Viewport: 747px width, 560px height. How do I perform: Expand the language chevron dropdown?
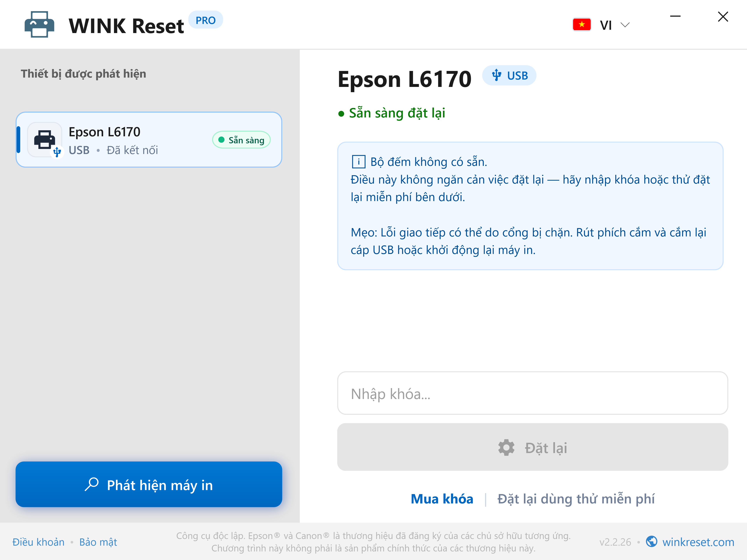[x=625, y=25]
